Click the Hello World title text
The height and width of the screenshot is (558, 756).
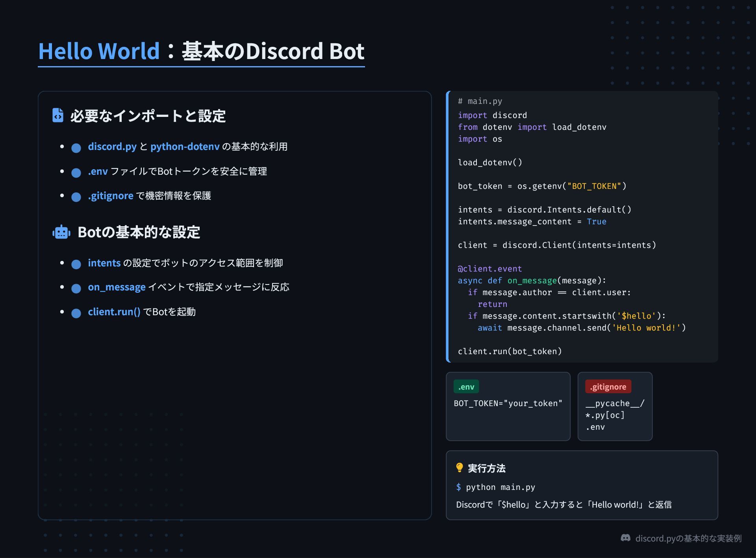click(99, 51)
